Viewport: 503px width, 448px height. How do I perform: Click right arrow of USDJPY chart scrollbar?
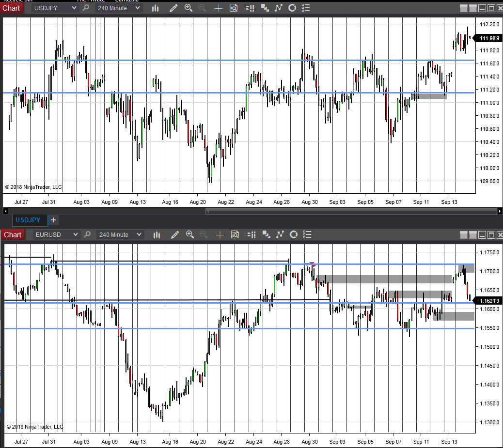pyautogui.click(x=500, y=211)
